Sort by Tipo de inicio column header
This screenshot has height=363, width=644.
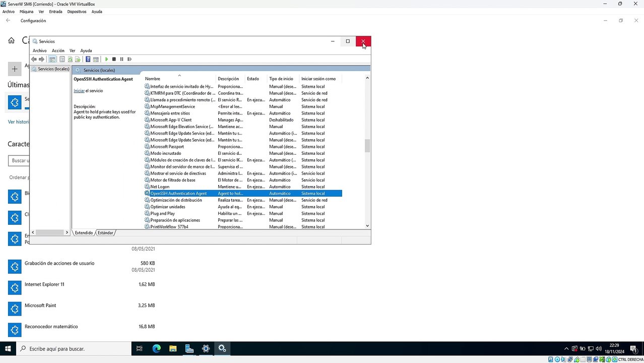[x=283, y=79]
